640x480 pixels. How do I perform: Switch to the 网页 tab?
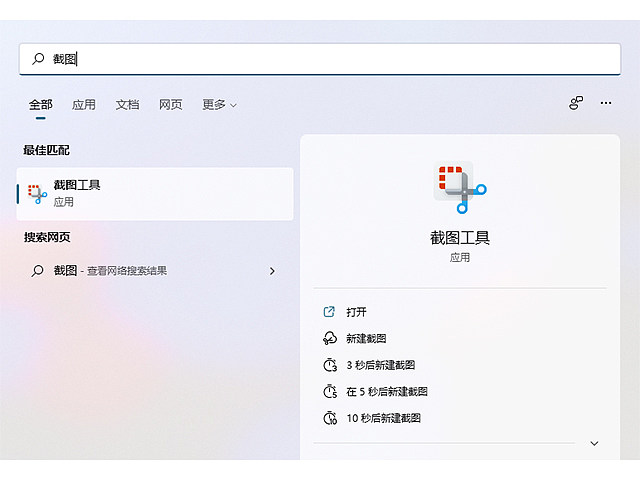[x=171, y=105]
